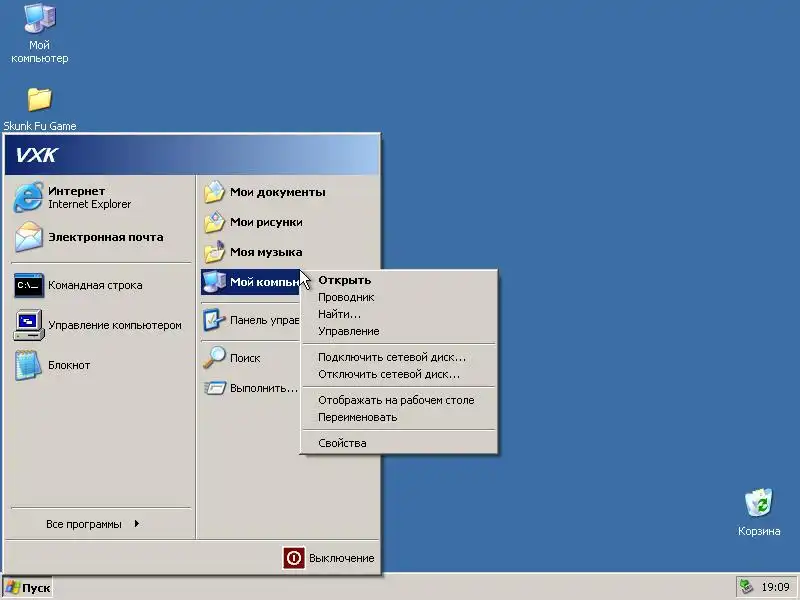This screenshot has width=800, height=600.
Task: Open the Панель управления icon
Action: (214, 320)
